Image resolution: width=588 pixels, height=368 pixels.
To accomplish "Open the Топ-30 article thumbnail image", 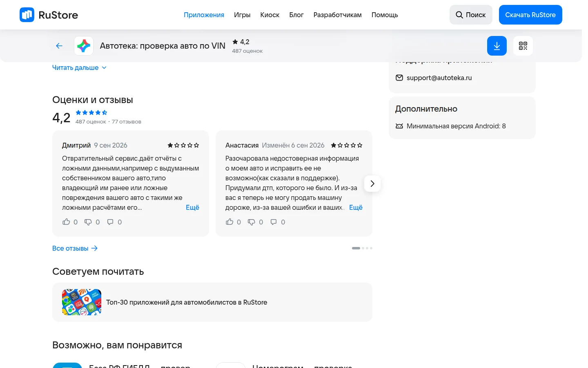I will [82, 302].
